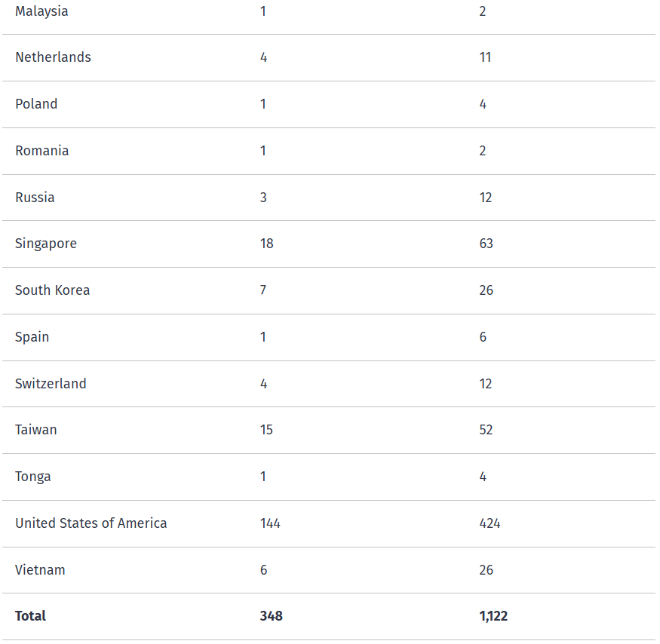Select the Netherlands row label
660x644 pixels.
tap(53, 57)
